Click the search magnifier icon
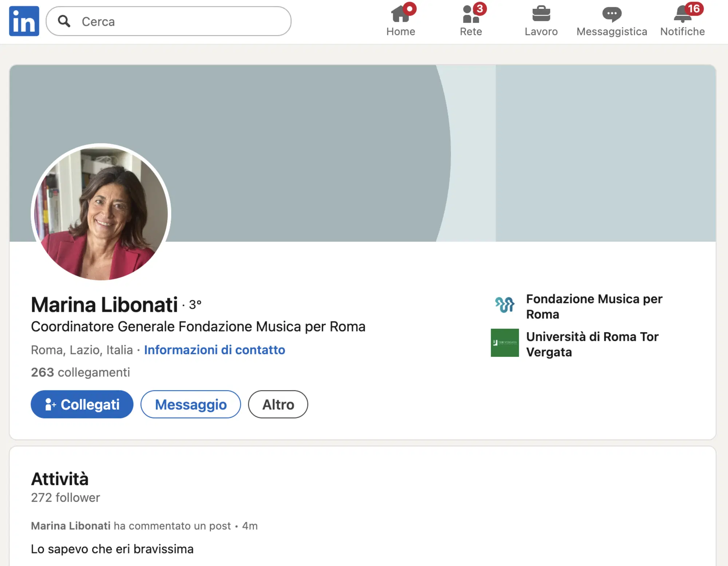This screenshot has width=728, height=566. [x=64, y=21]
